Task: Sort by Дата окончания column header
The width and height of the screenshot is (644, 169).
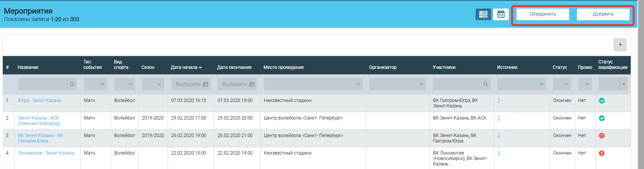Action: tap(234, 67)
